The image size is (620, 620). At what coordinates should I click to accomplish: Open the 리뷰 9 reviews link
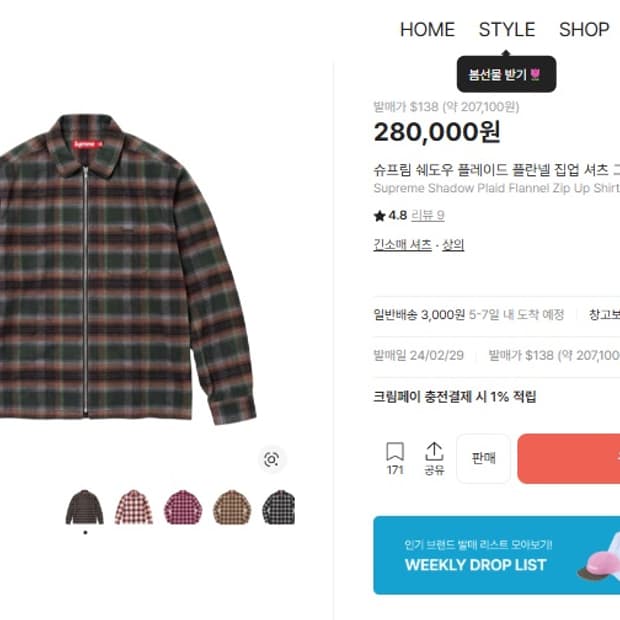click(428, 216)
